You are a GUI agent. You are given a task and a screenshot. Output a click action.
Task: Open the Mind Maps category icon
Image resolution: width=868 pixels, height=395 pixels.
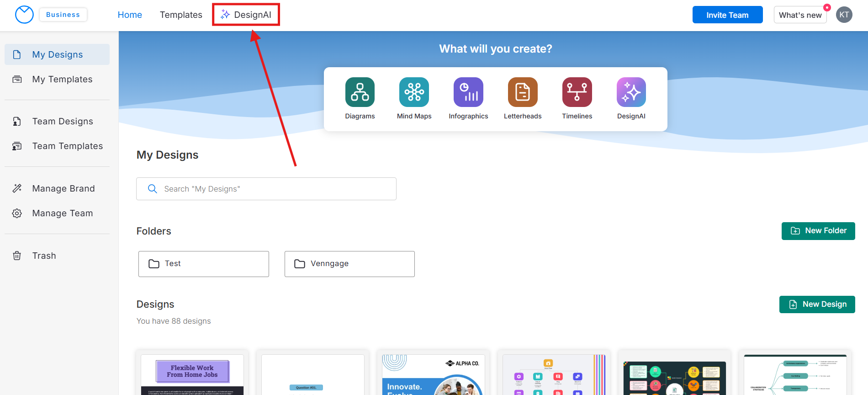click(x=414, y=92)
